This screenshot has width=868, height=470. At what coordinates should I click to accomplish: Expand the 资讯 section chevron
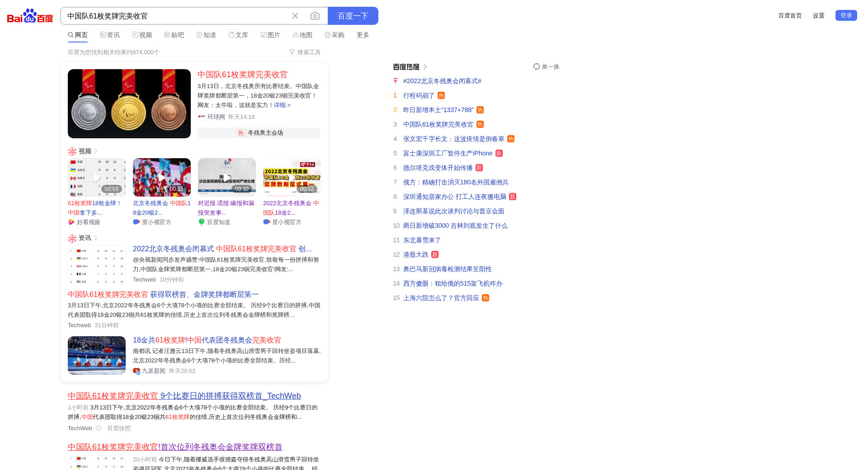point(96,238)
